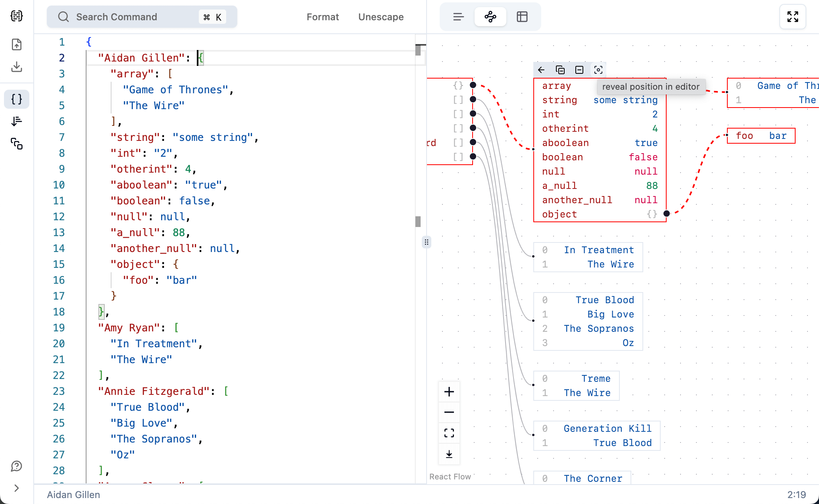Click the zoom fit button on canvas

pos(449,433)
